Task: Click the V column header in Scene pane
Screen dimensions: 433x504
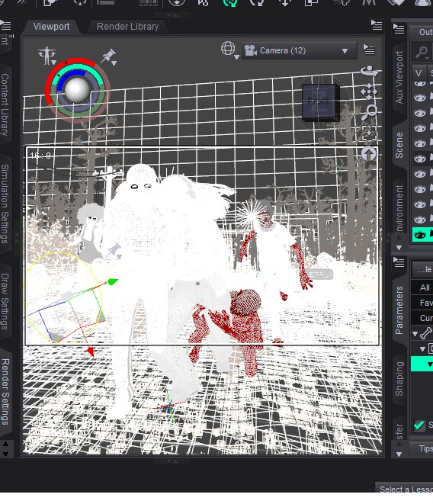Action: click(419, 73)
